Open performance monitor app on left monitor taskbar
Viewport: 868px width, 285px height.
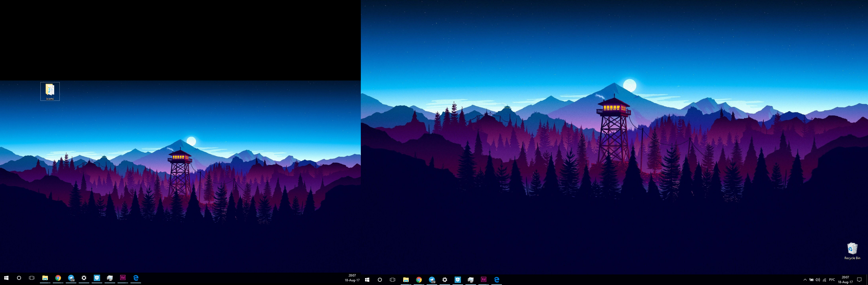110,278
